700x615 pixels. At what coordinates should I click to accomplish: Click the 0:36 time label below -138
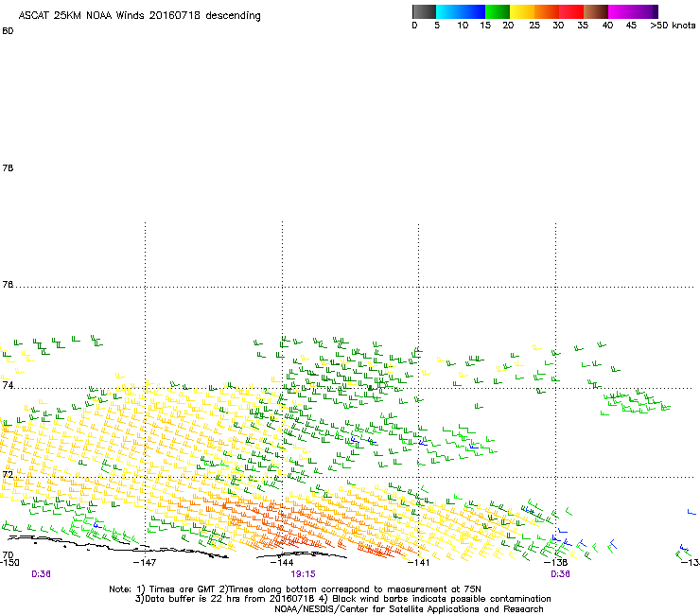560,574
